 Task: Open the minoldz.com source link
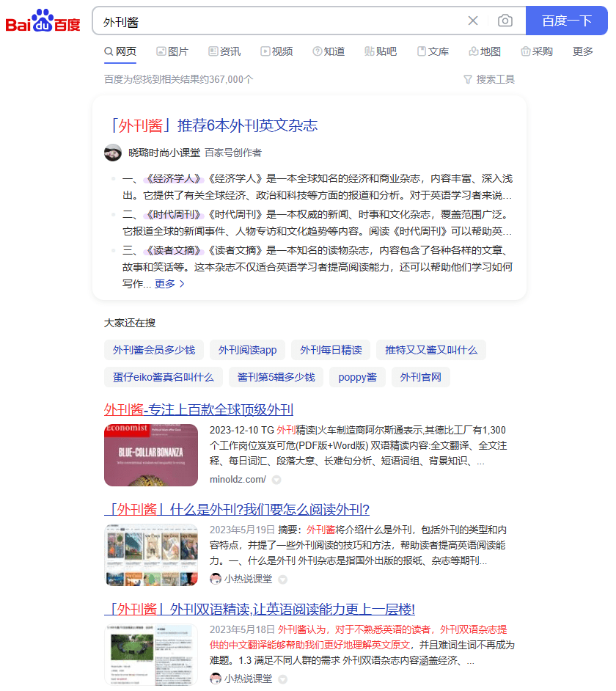coord(238,480)
